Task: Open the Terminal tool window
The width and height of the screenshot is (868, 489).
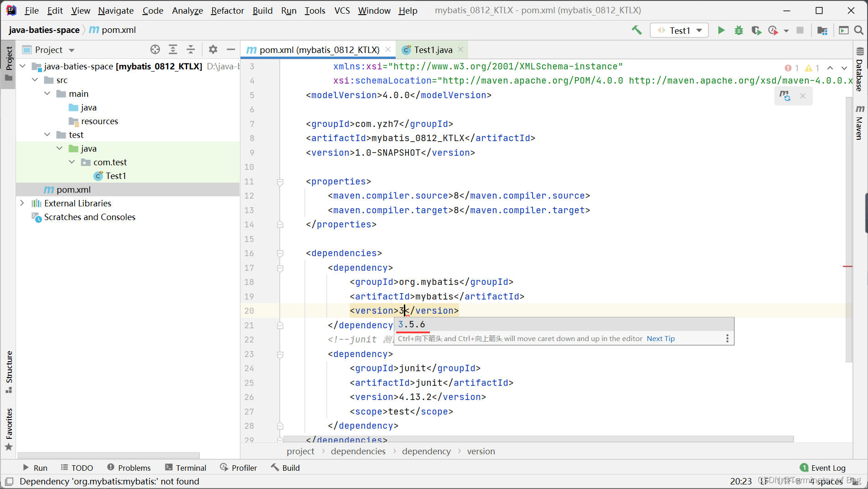Action: point(186,468)
